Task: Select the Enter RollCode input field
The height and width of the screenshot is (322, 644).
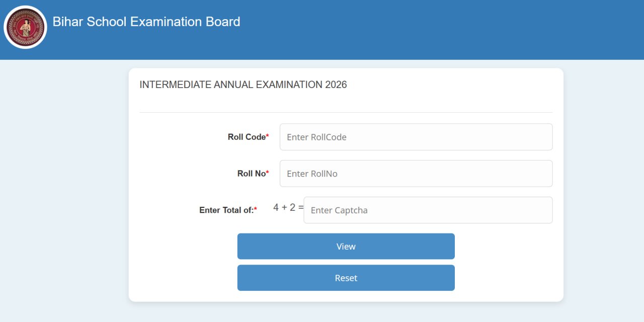Action: click(416, 136)
